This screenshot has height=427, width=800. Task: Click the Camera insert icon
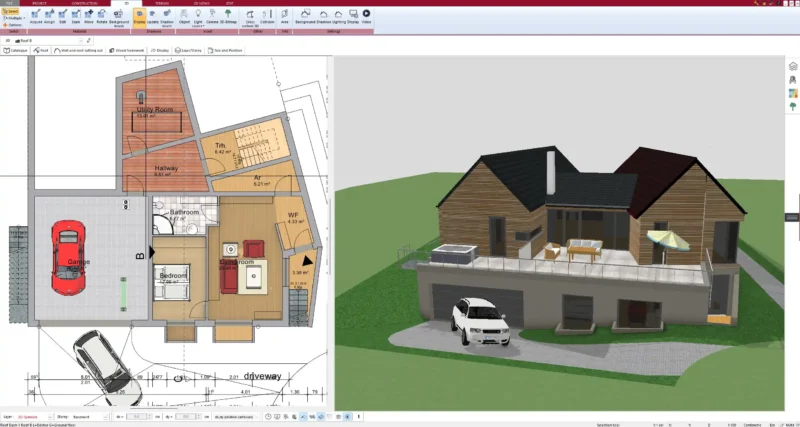[212, 15]
